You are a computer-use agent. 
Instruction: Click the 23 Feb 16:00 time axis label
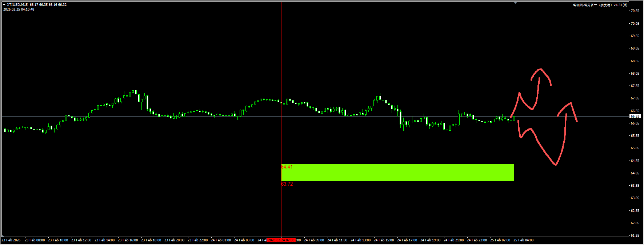pyautogui.click(x=128, y=240)
